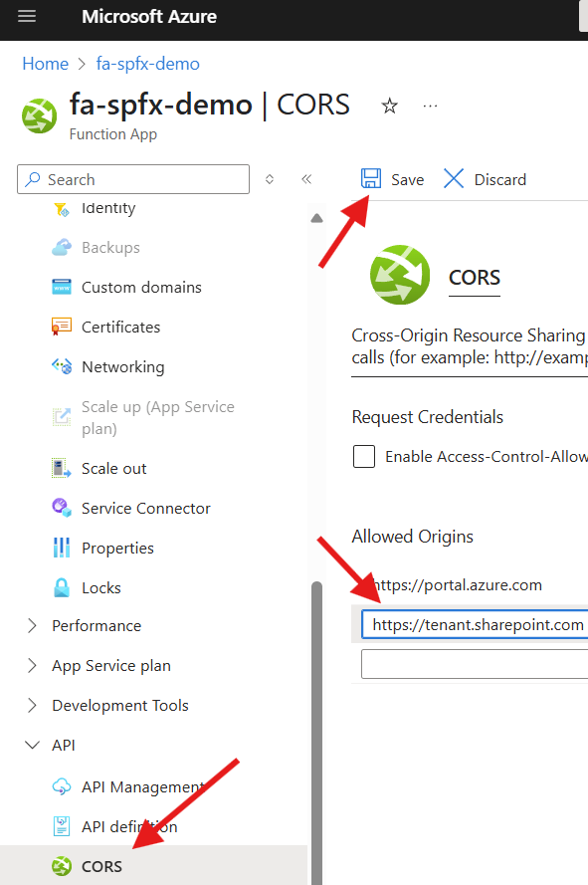Collapse the API section chevron
Screen dimensions: 588x885
click(32, 745)
